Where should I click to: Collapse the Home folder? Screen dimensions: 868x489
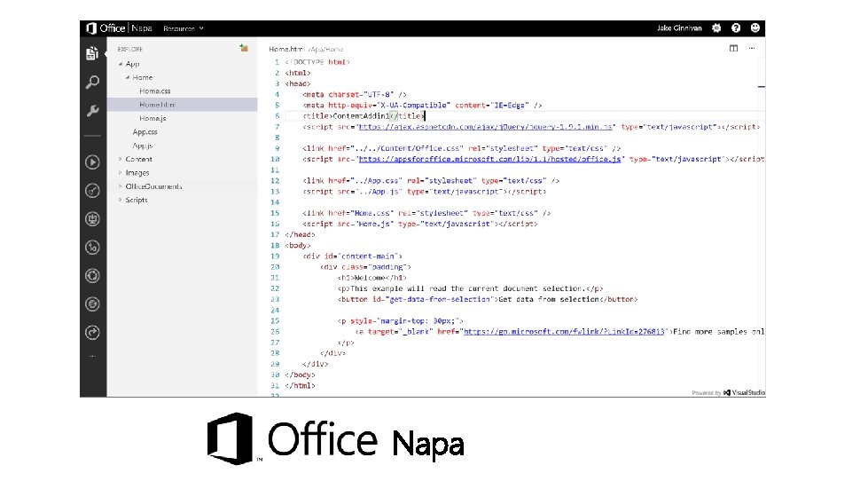pyautogui.click(x=128, y=77)
